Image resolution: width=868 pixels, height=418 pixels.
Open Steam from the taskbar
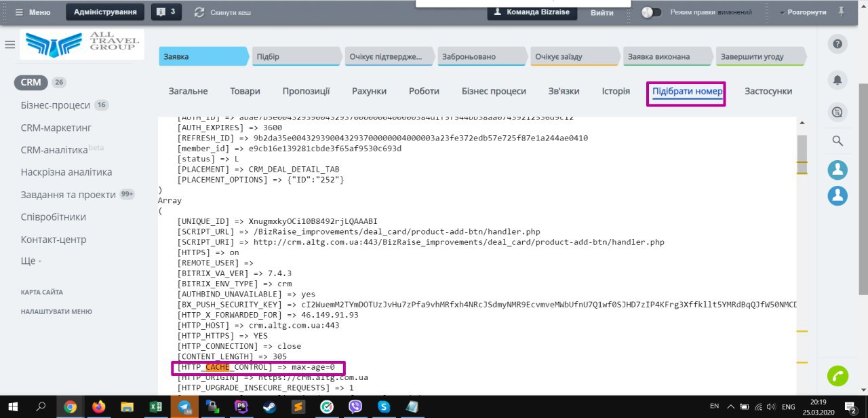click(x=269, y=406)
